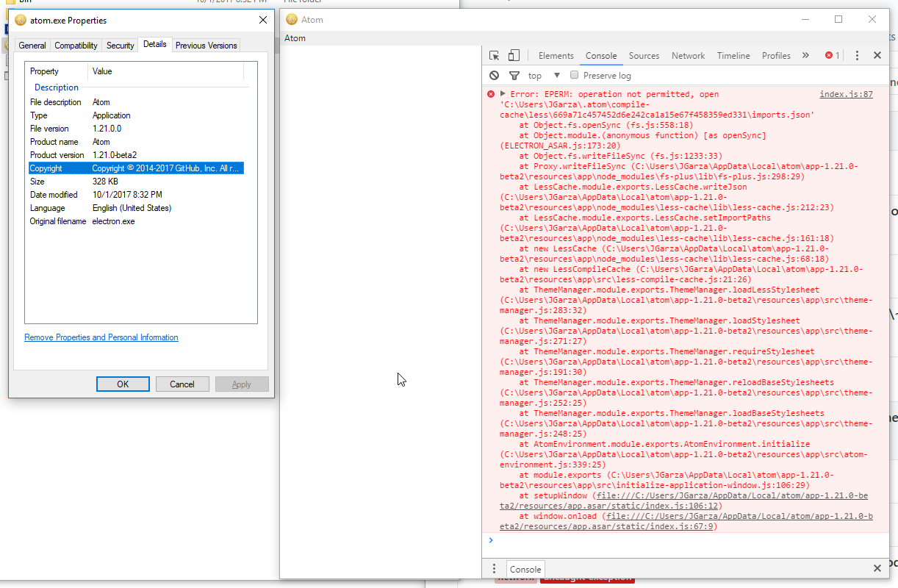
Task: Open the Network tab
Action: (688, 56)
